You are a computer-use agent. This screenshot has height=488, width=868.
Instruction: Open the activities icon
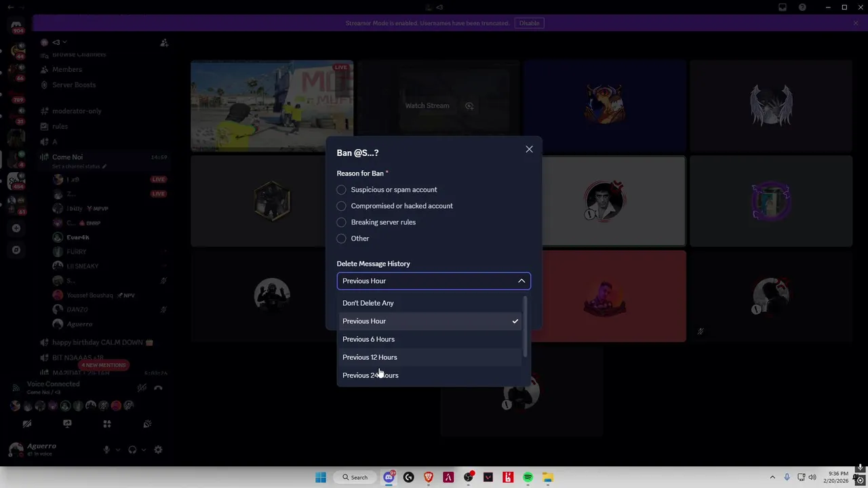pos(106,424)
